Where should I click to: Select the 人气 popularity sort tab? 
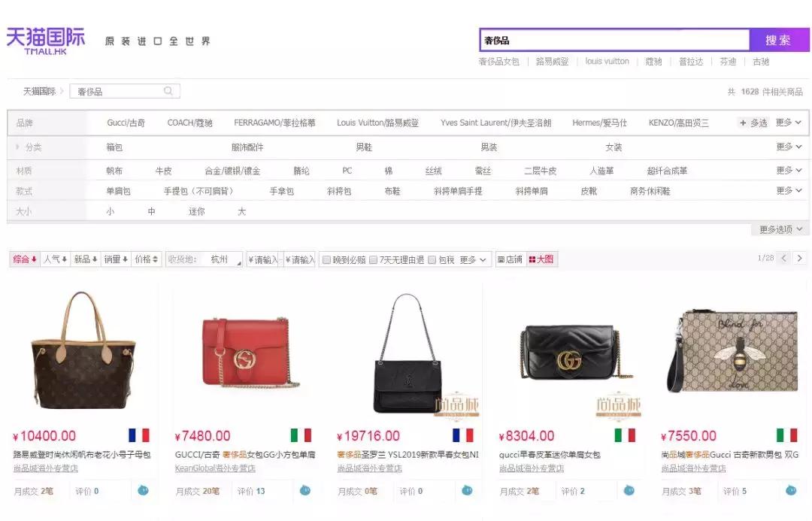[53, 259]
